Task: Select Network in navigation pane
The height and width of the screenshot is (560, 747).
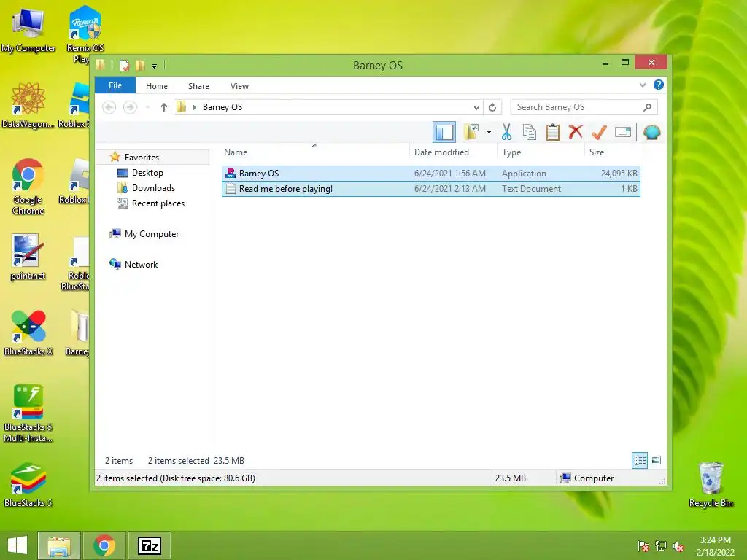Action: 141,264
